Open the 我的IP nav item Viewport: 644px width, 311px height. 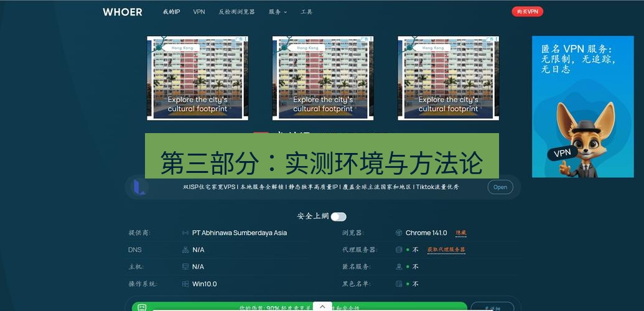point(171,12)
